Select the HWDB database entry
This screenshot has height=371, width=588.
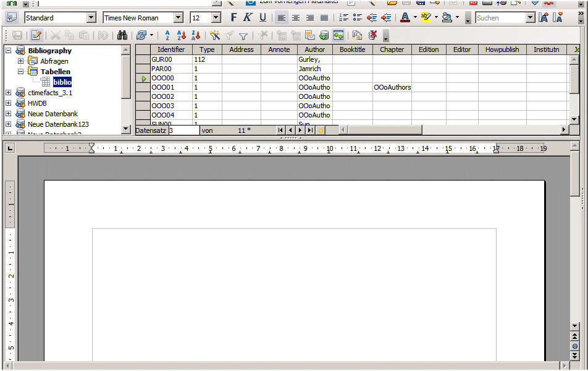37,103
